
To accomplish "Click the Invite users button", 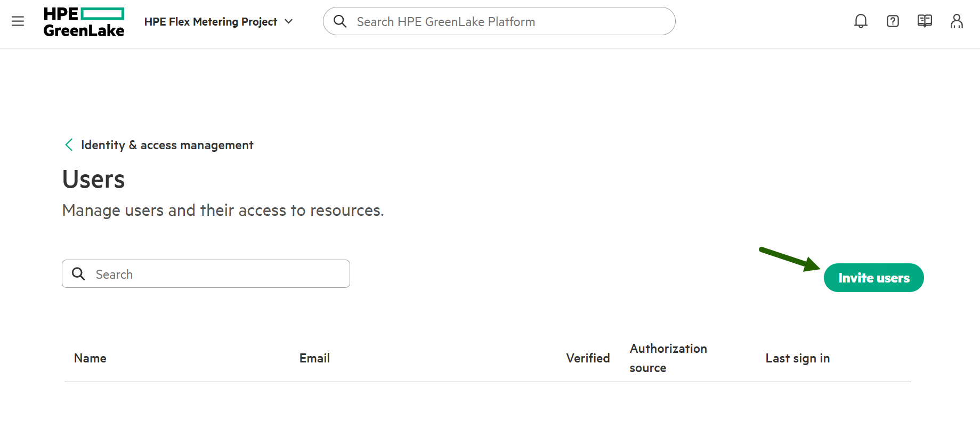I will [873, 278].
